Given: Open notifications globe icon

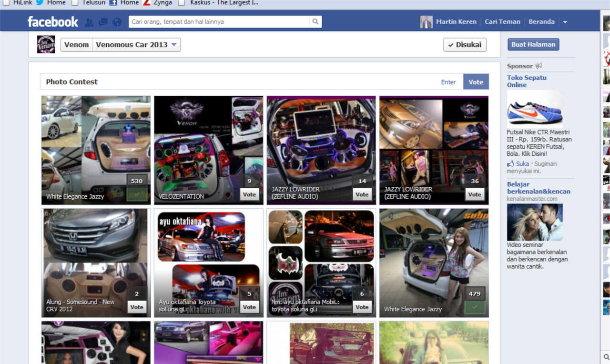Looking at the screenshot, I should [x=117, y=22].
